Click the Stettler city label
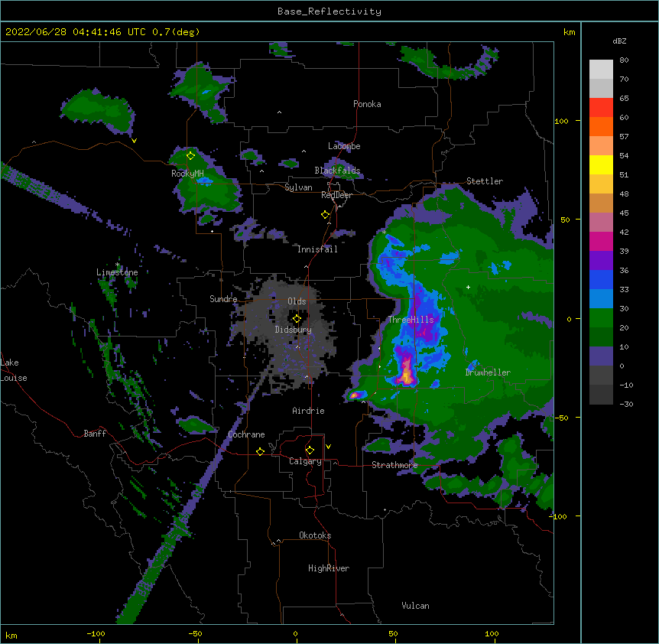Image resolution: width=659 pixels, height=644 pixels. click(485, 181)
